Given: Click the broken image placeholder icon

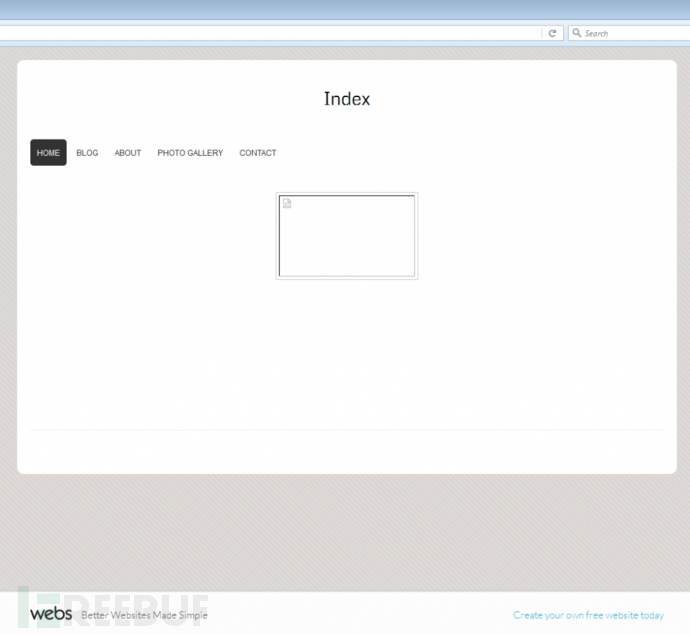Looking at the screenshot, I should (x=287, y=203).
